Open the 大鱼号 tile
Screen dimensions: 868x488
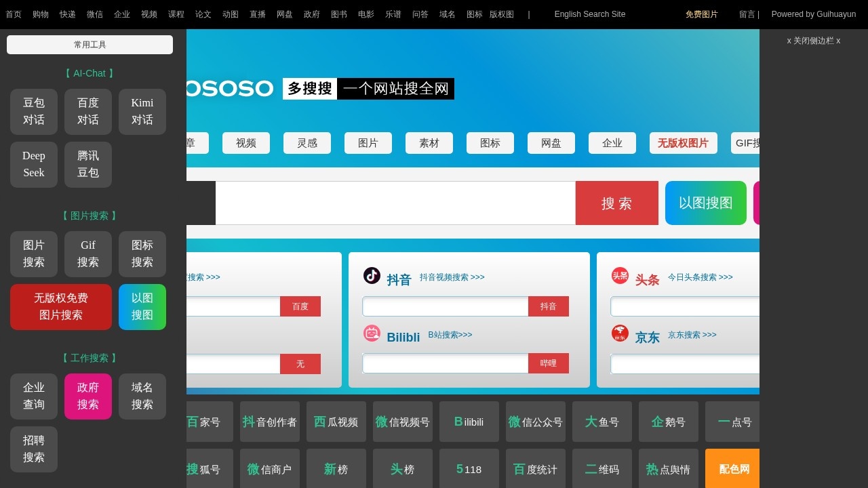602,422
